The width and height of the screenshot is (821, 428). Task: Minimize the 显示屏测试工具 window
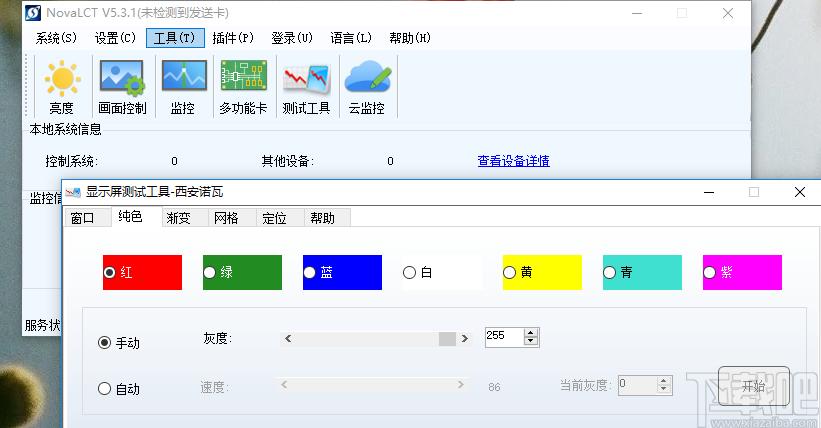[x=709, y=192]
